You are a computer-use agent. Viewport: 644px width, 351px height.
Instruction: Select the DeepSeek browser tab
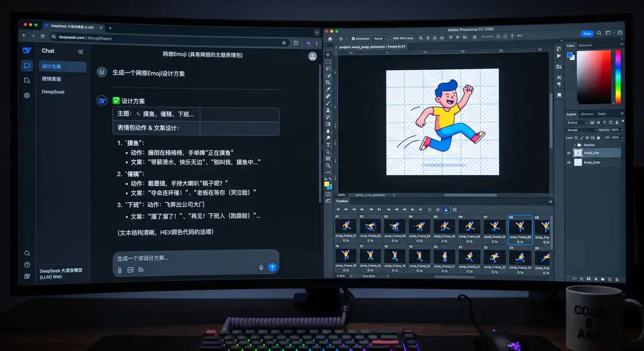tap(74, 28)
